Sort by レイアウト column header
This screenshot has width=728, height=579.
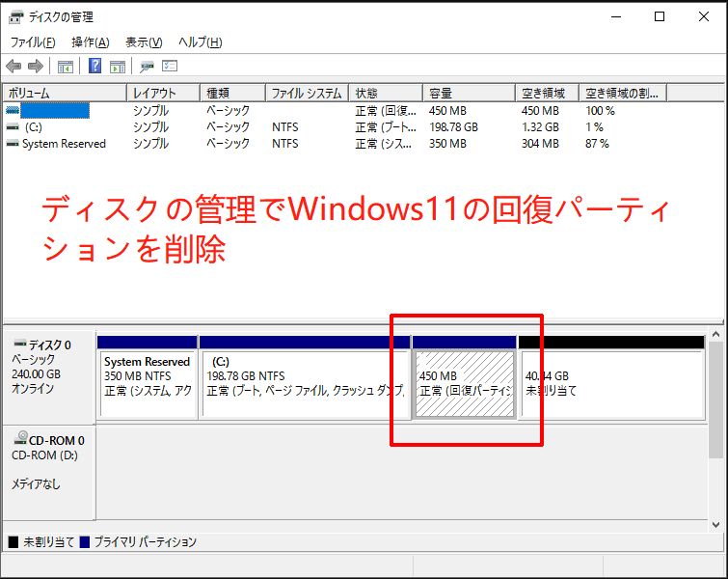[163, 93]
